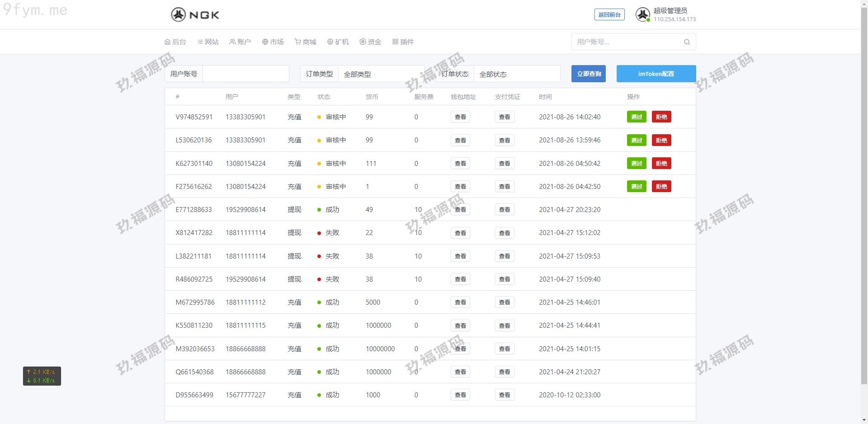868x424 pixels.
Task: Expand the 订单类型 dropdown
Action: pos(381,74)
